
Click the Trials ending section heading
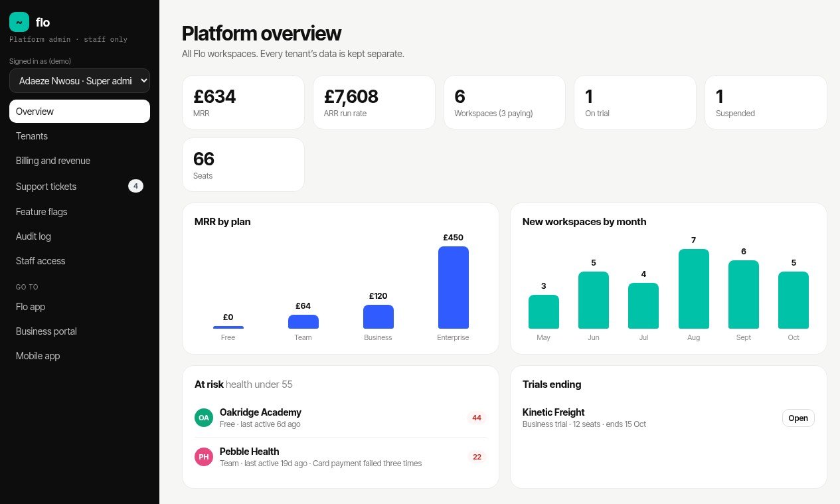[x=552, y=384]
